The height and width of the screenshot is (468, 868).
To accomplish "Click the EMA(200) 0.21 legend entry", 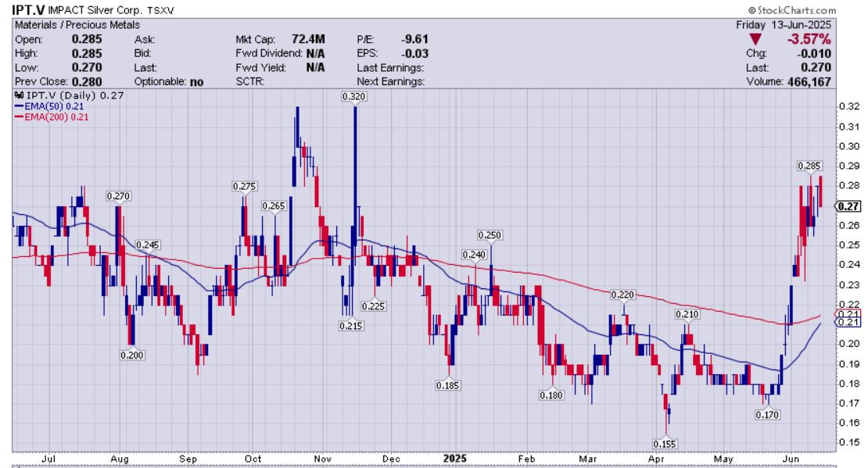I will click(52, 116).
